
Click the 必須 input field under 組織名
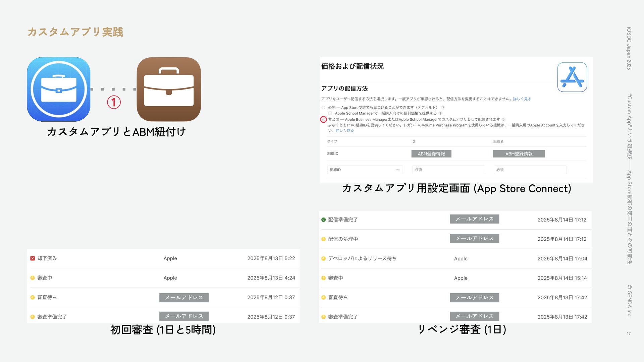pyautogui.click(x=530, y=170)
